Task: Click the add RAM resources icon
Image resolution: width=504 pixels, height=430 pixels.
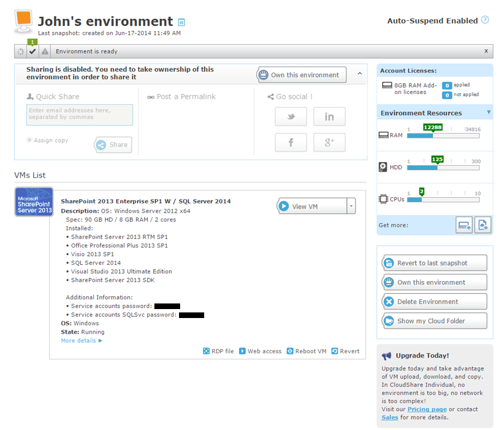Action: (464, 225)
